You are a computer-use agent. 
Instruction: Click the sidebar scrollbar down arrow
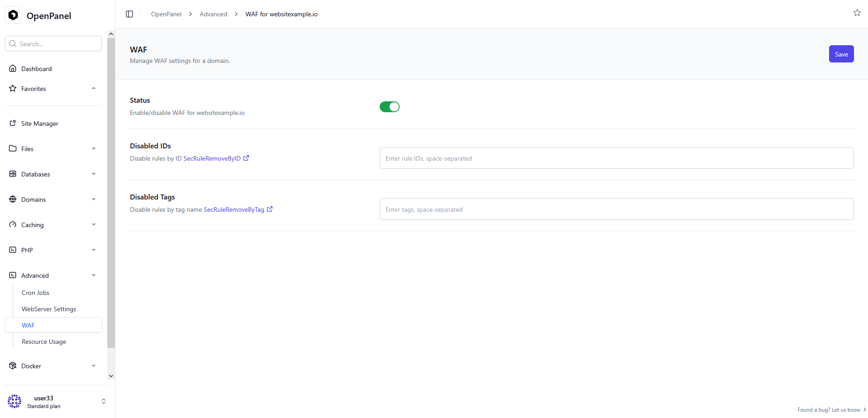pyautogui.click(x=111, y=376)
